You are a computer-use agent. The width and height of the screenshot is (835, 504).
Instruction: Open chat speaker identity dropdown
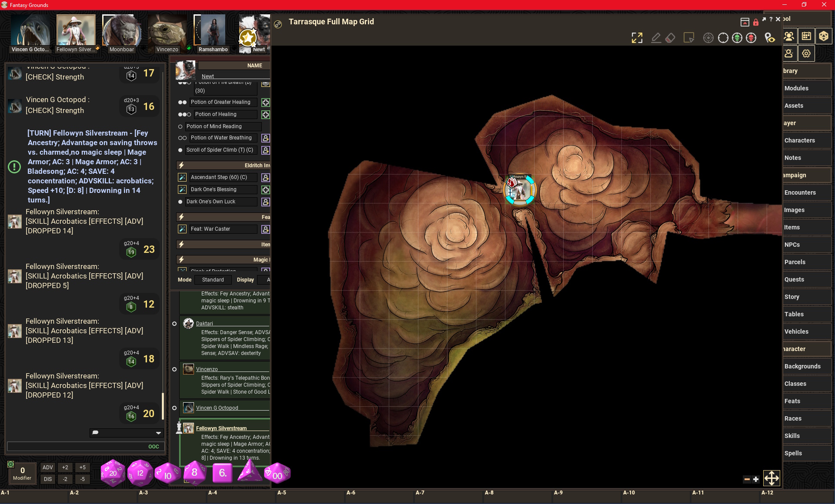158,433
